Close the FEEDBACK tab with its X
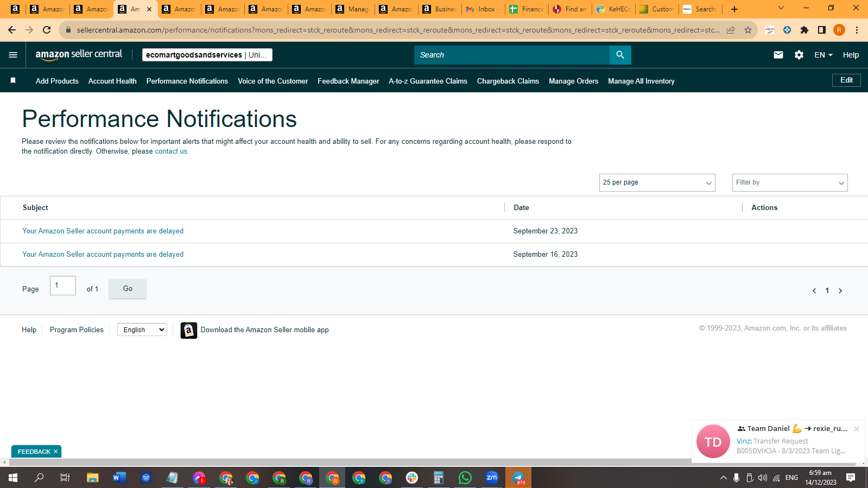The height and width of the screenshot is (488, 868). tap(55, 452)
